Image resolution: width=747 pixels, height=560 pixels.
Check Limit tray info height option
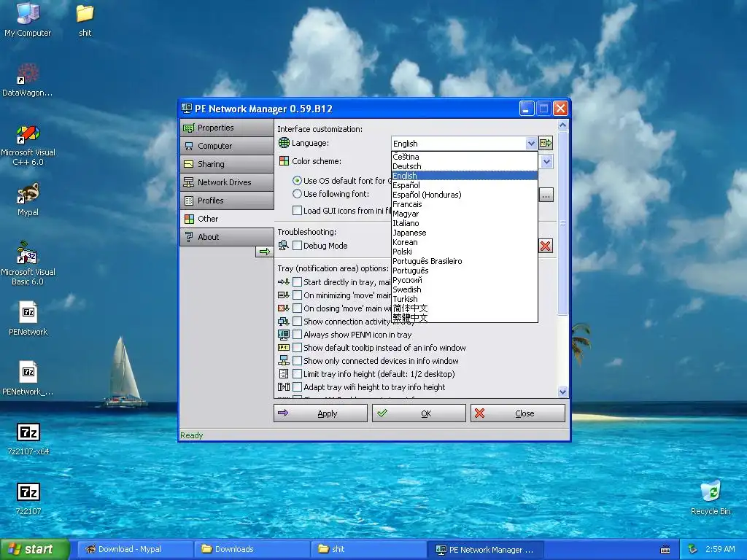click(298, 374)
